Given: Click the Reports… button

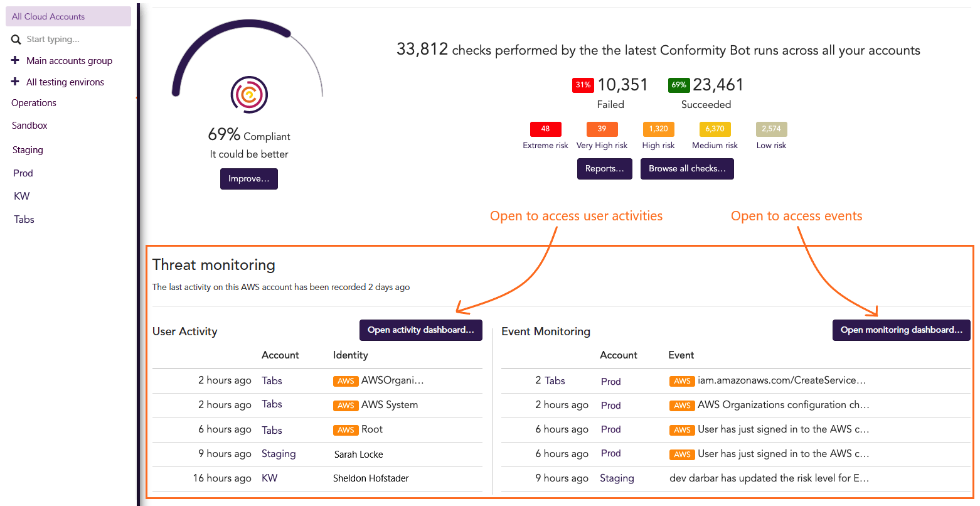Looking at the screenshot, I should 605,169.
